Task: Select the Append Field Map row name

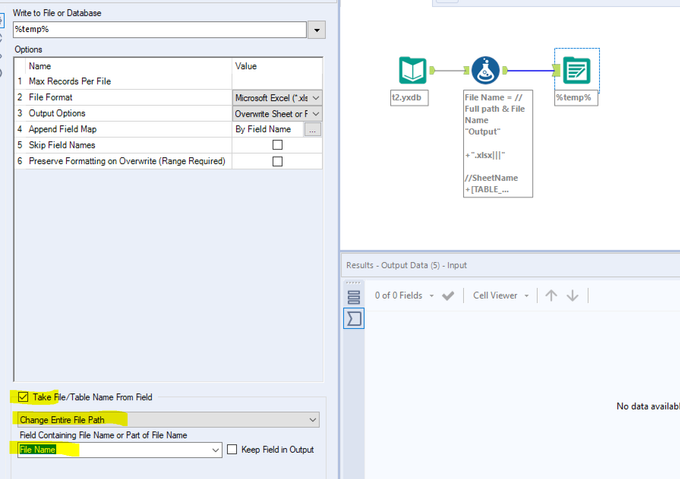Action: tap(62, 129)
